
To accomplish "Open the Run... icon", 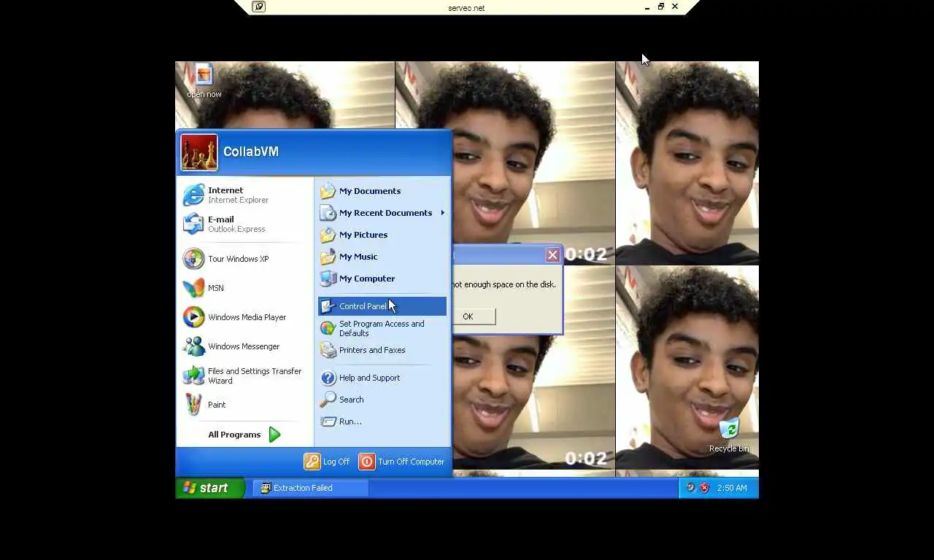I will pos(328,421).
